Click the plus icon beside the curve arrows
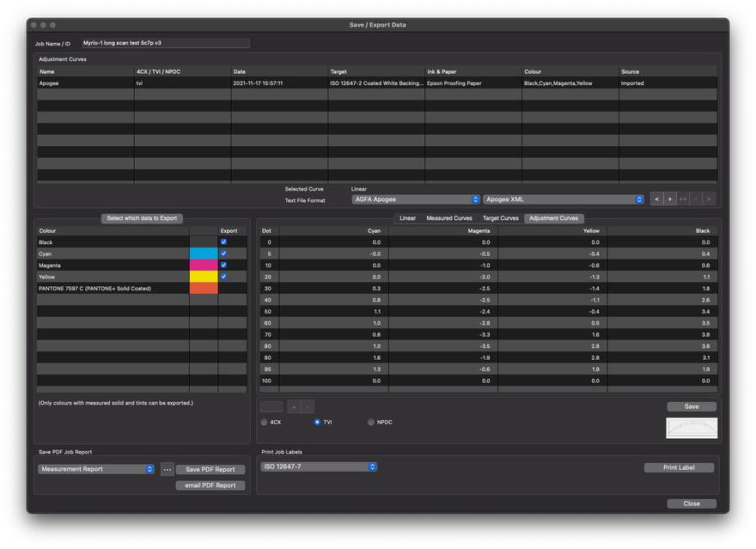 tap(668, 198)
